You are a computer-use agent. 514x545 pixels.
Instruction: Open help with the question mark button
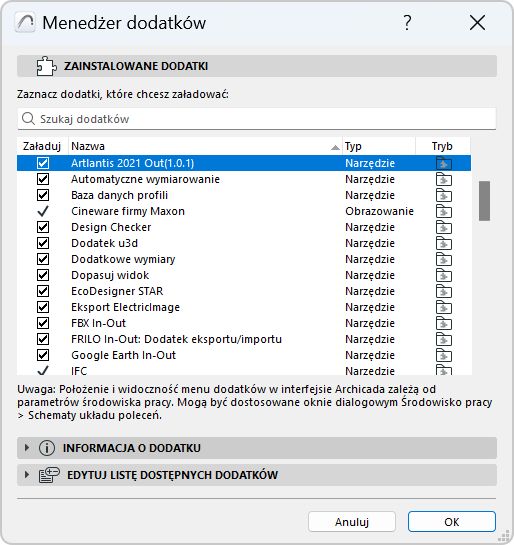click(x=407, y=23)
